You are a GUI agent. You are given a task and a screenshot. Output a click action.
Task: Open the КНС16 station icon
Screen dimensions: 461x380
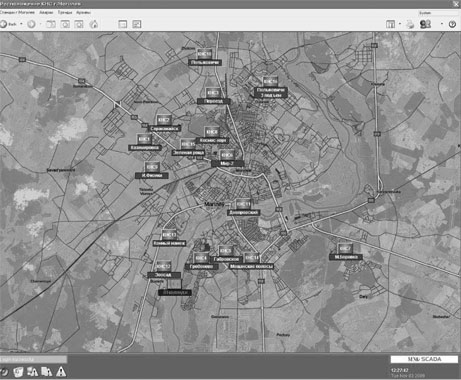[x=270, y=81]
